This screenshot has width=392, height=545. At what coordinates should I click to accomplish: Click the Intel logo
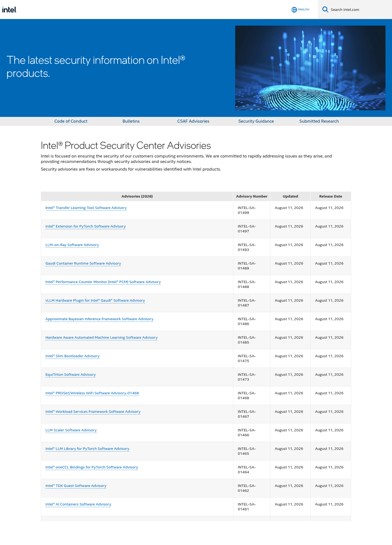[10, 10]
